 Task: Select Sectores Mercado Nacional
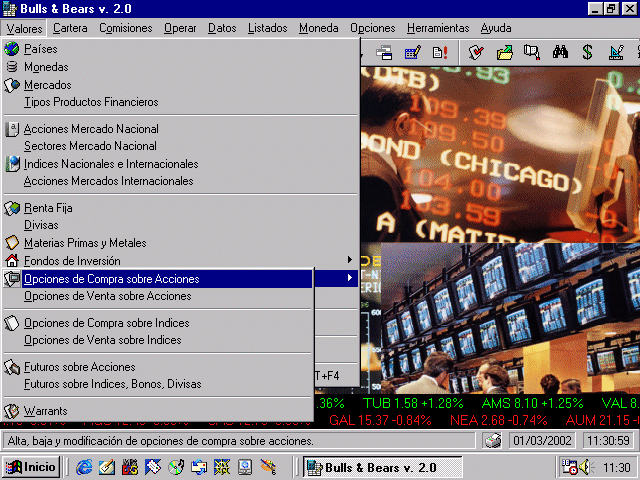pos(181,146)
